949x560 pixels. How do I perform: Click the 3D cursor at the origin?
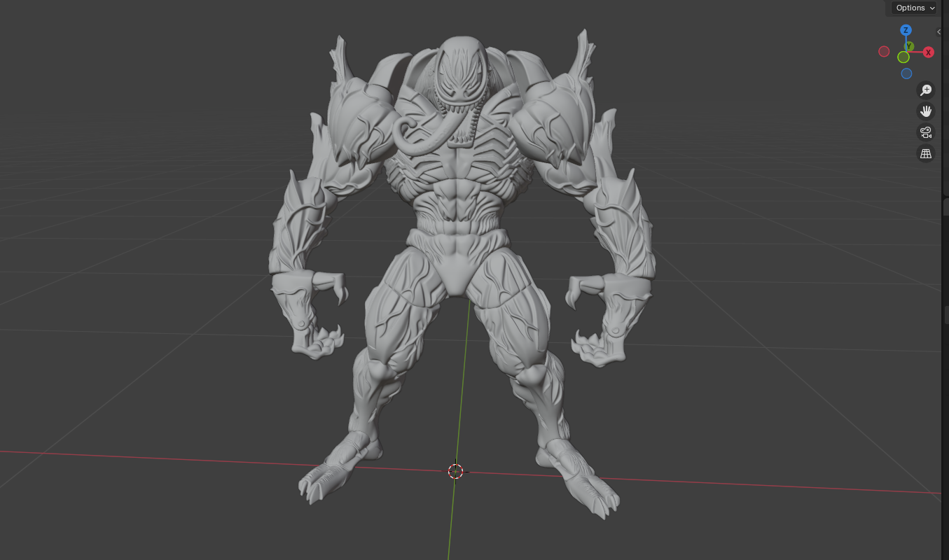tap(455, 471)
